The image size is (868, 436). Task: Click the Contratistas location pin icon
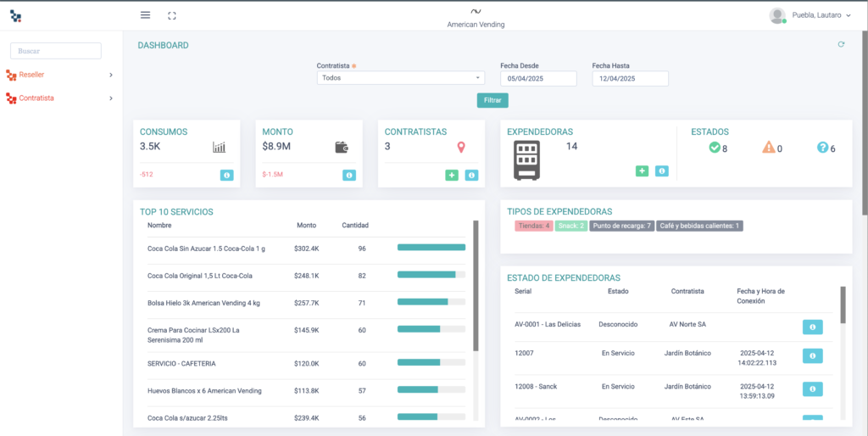click(461, 148)
